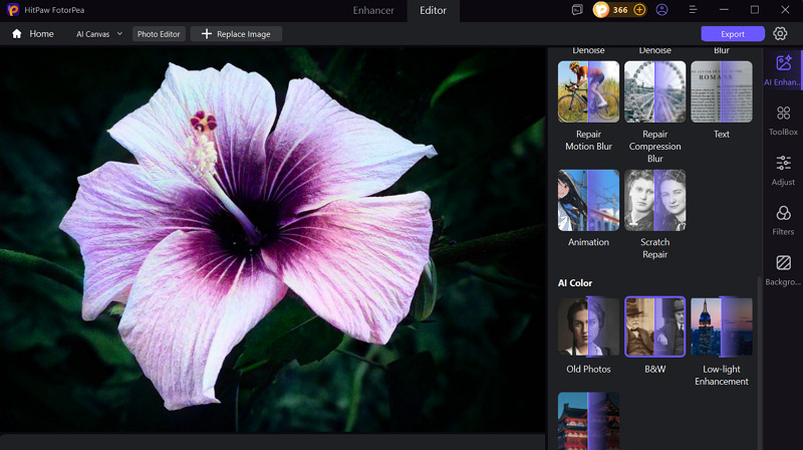Select the B&W colorize model thumbnail
The height and width of the screenshot is (450, 803).
[x=655, y=327]
